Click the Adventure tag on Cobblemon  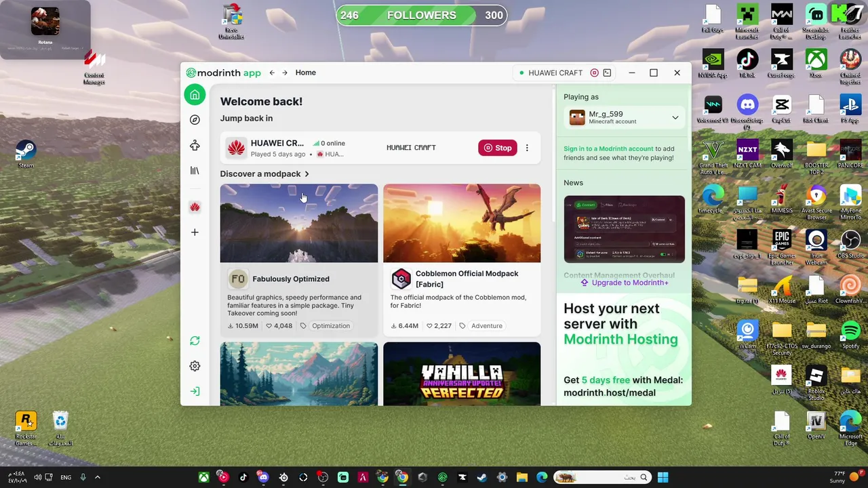tap(487, 326)
